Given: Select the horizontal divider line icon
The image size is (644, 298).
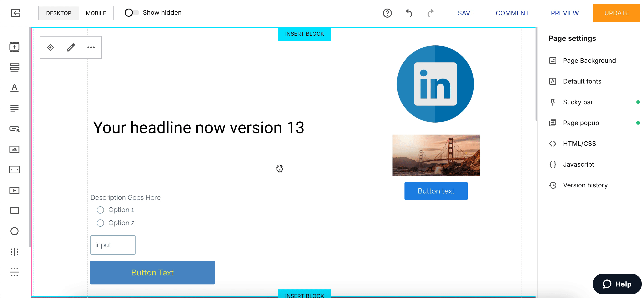Looking at the screenshot, I should (14, 272).
